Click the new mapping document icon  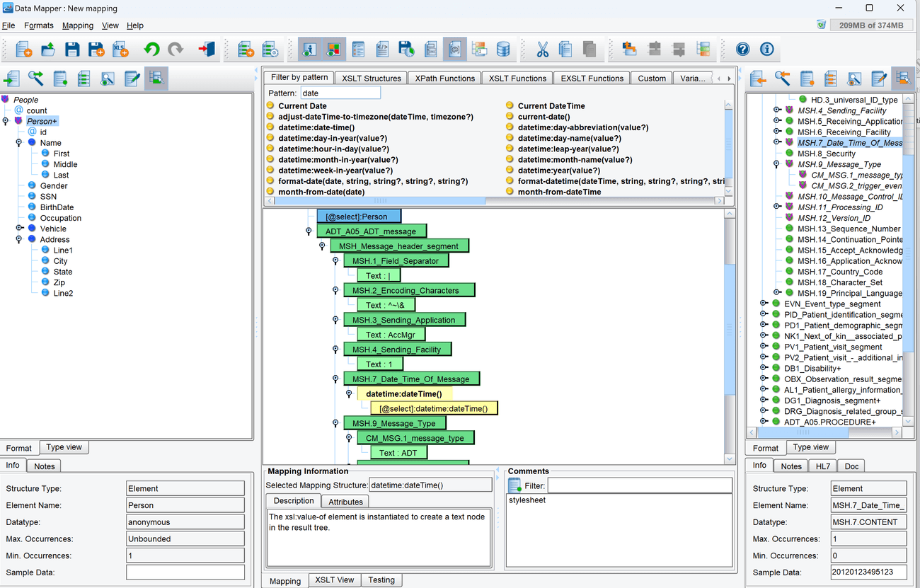(23, 50)
